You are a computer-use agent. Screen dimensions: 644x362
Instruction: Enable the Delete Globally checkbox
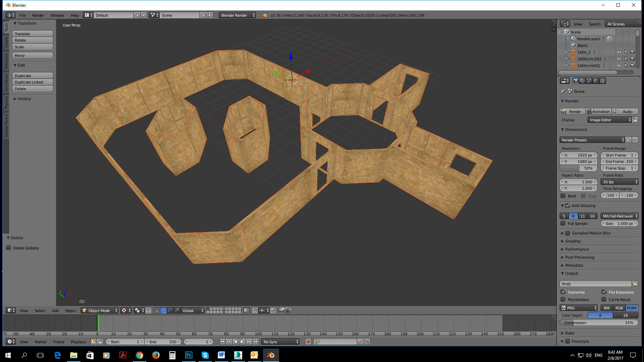[8, 248]
